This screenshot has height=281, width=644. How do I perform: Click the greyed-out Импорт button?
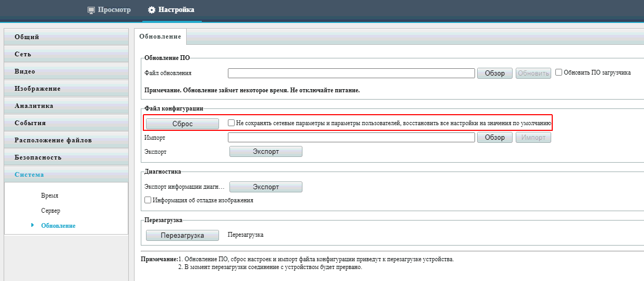point(533,138)
